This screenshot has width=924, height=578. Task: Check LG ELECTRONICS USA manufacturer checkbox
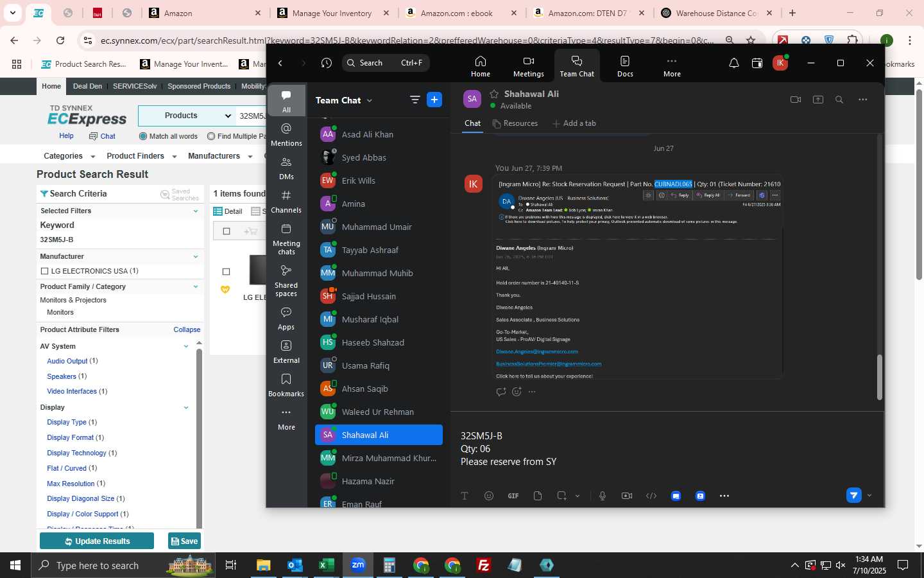coord(44,271)
